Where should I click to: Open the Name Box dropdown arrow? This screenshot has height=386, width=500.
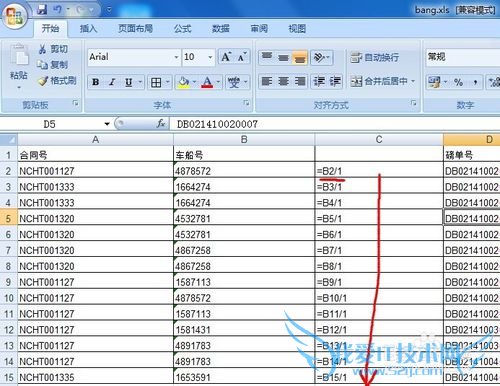[107, 124]
